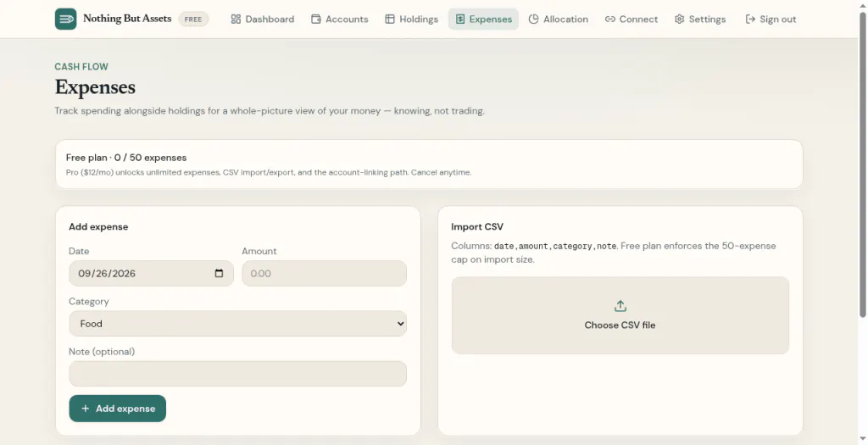This screenshot has width=868, height=445.
Task: Click the page vertical scrollbar thumb
Action: 862,164
